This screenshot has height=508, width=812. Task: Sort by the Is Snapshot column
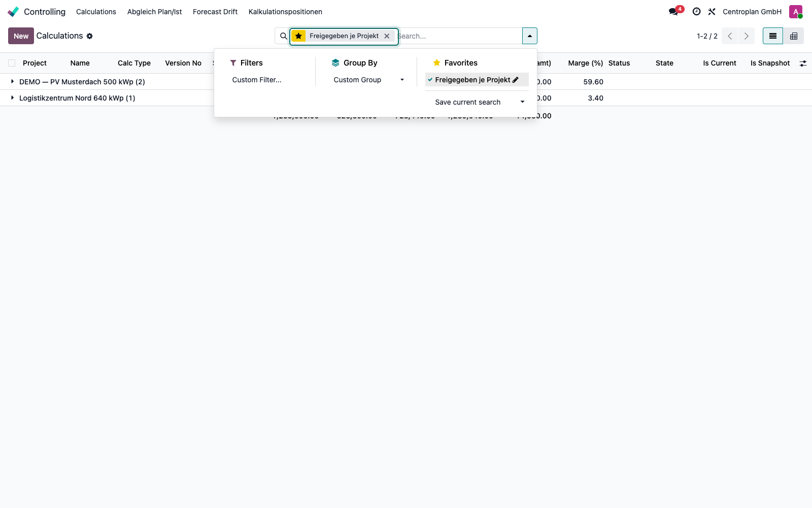(770, 63)
